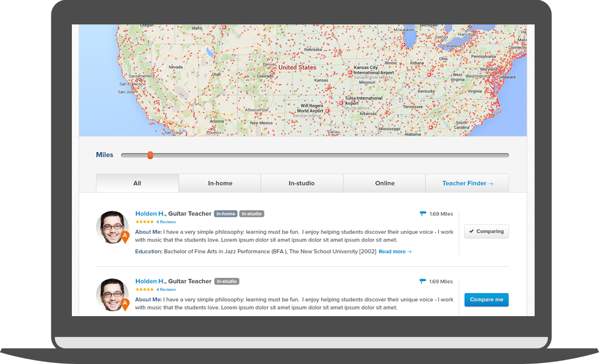View 4 Reviews for the second teacher
This screenshot has width=599, height=364.
(166, 290)
